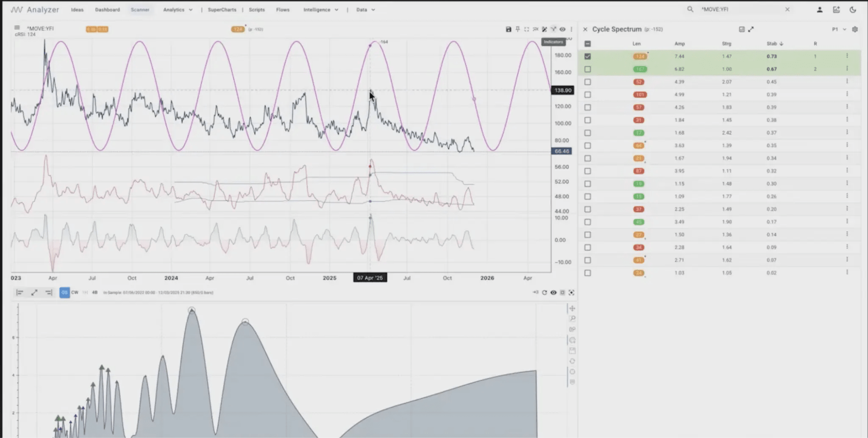This screenshot has width=868, height=438.
Task: Select the CW mode button
Action: tap(75, 292)
